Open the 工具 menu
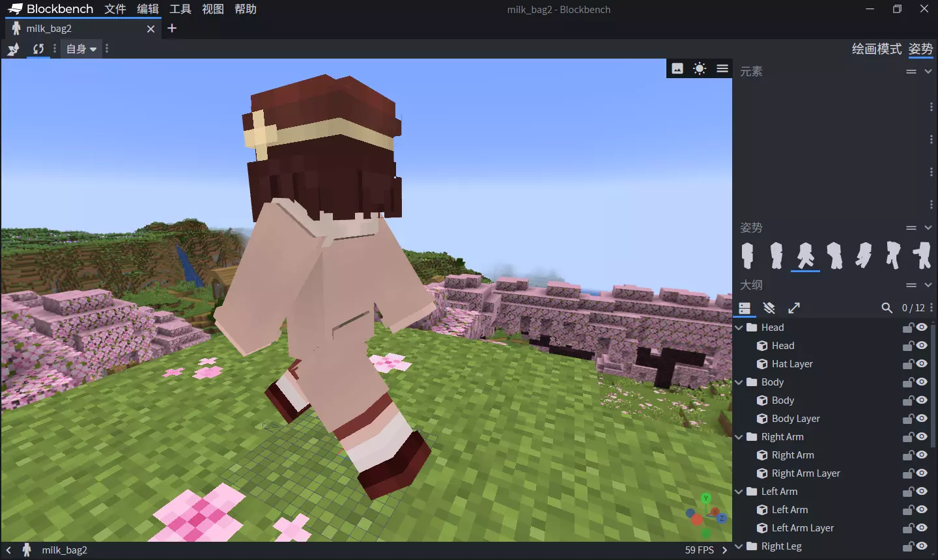Image resolution: width=938 pixels, height=560 pixels. click(x=180, y=9)
